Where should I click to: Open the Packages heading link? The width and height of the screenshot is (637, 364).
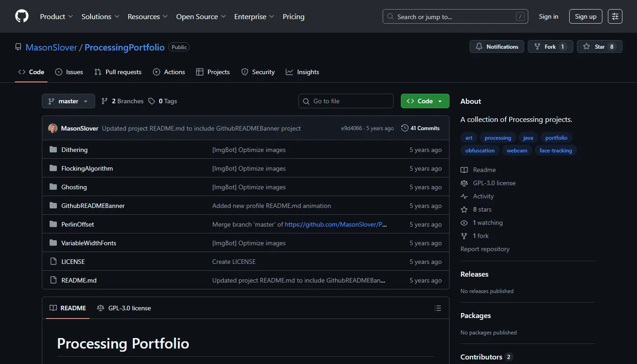click(x=475, y=315)
